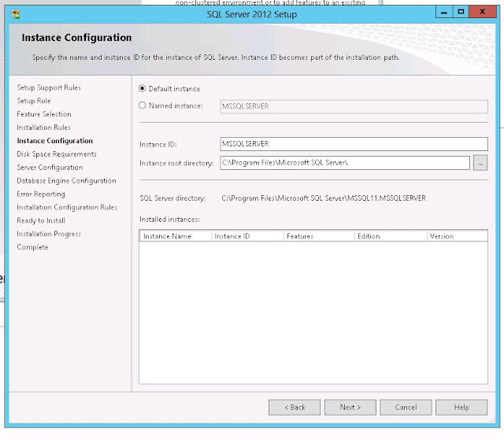
Task: Go back to the previous setup step
Action: pyautogui.click(x=295, y=407)
